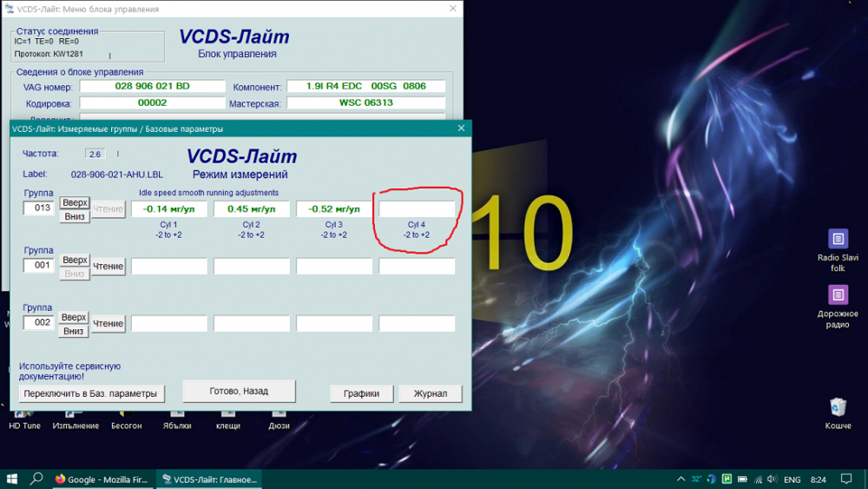
Task: Open the Изпълнение desktop shortcut
Action: [x=76, y=420]
